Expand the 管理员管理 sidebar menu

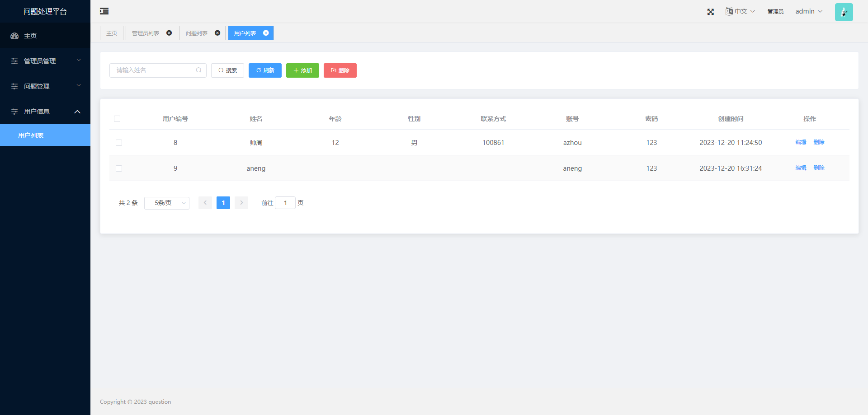tap(45, 61)
